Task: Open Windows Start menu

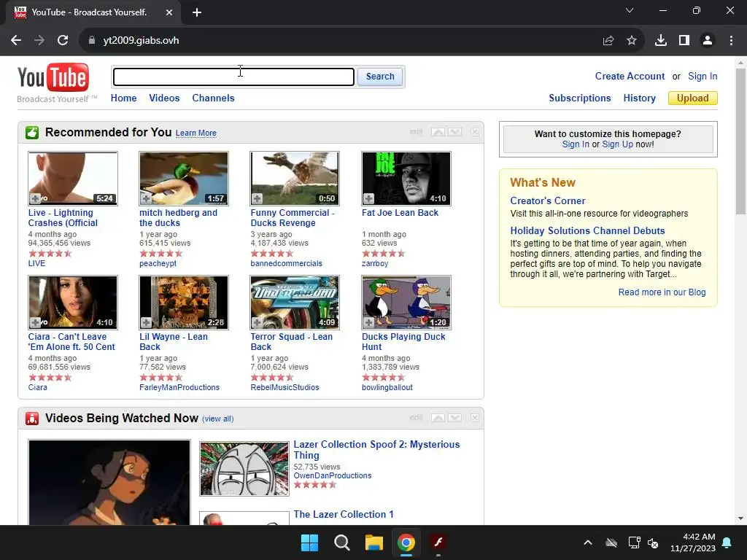Action: [309, 542]
